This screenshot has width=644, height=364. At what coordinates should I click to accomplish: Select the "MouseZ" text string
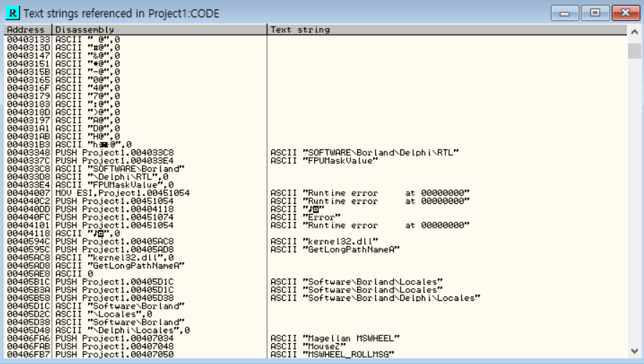click(308, 346)
